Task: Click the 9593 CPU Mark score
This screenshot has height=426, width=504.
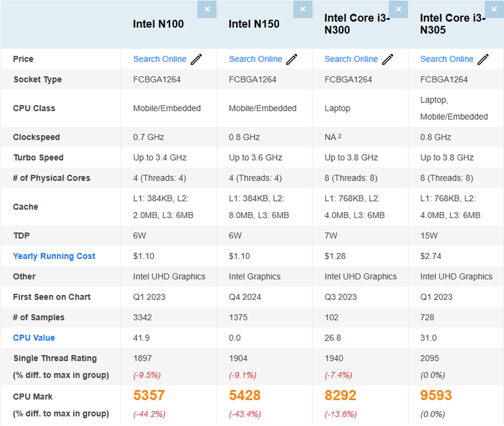Action: tap(436, 396)
